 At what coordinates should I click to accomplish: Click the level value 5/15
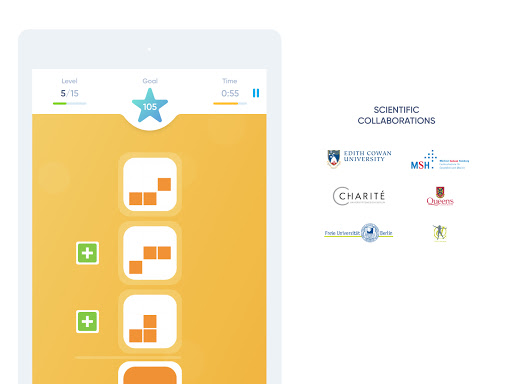click(x=69, y=93)
